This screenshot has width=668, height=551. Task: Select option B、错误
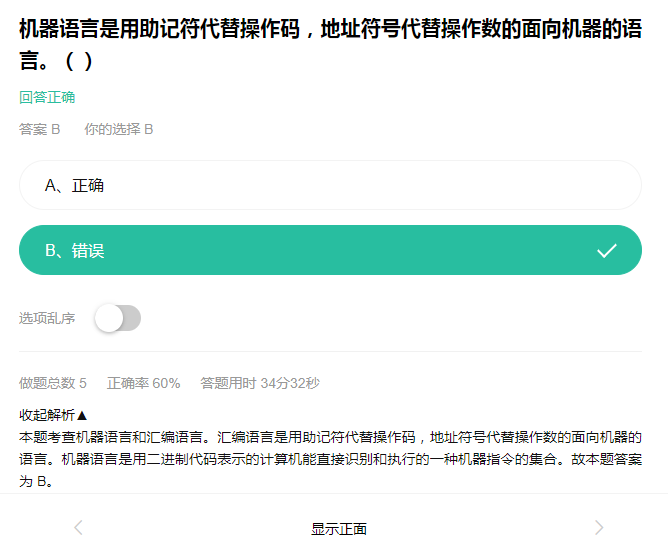pyautogui.click(x=330, y=250)
